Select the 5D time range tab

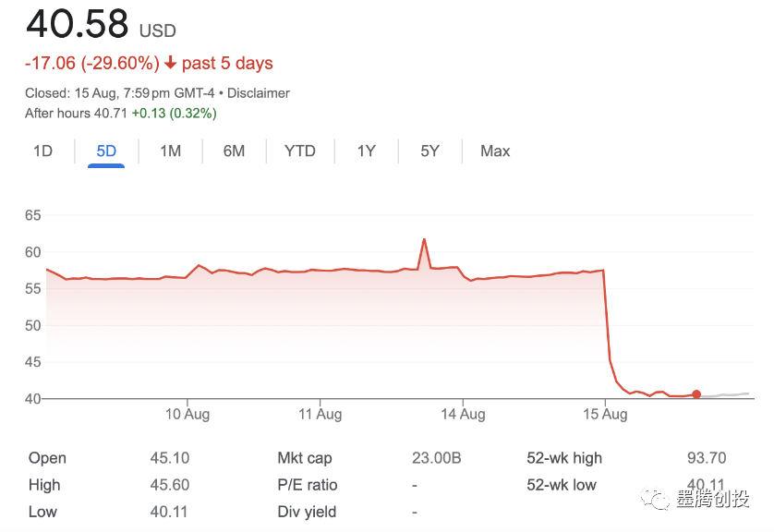coord(106,151)
